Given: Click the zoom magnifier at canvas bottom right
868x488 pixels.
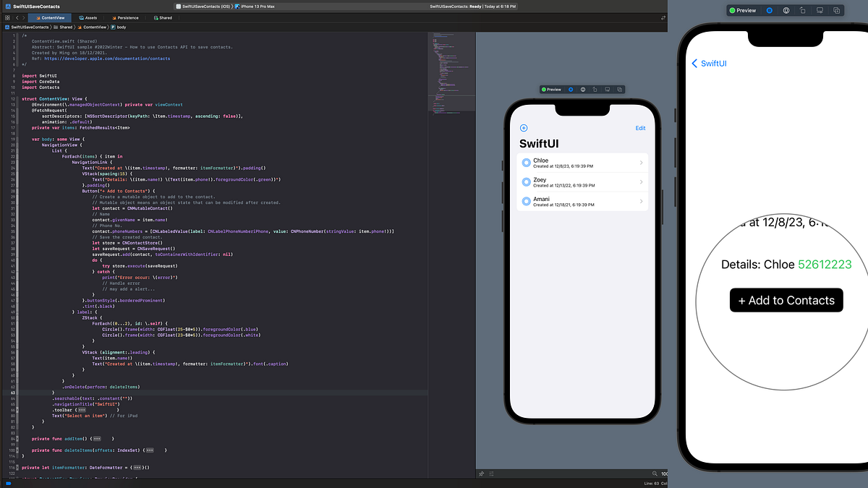Looking at the screenshot, I should pos(655,474).
